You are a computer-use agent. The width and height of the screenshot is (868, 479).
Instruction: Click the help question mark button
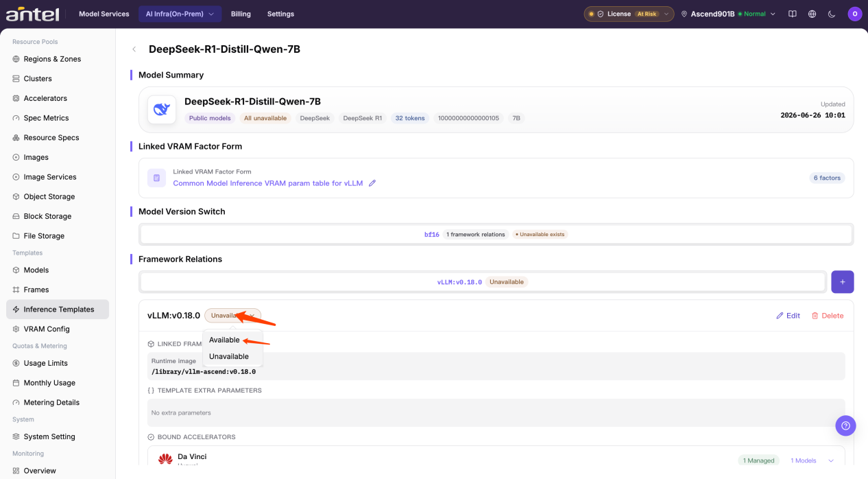845,425
